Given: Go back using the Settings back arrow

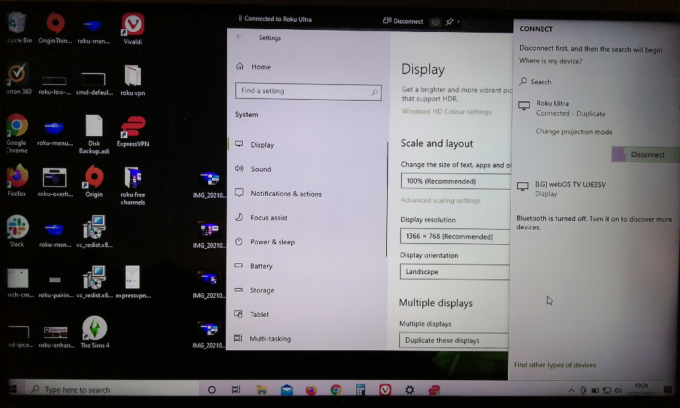Looking at the screenshot, I should (x=239, y=37).
